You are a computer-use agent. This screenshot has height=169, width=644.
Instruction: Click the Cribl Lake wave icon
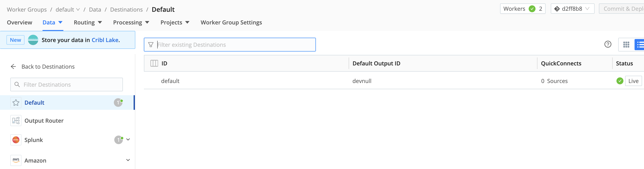click(33, 40)
